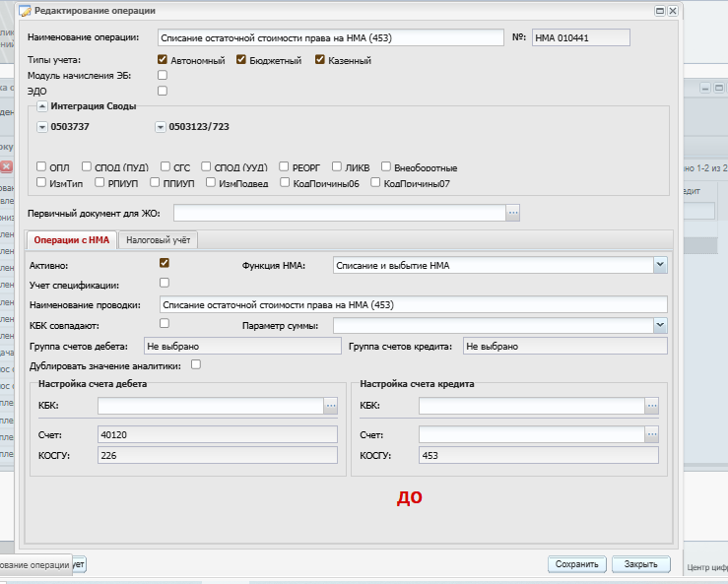Viewport: 728px width, 584px height.
Task: Click the Функция НМА value field
Action: (x=494, y=266)
